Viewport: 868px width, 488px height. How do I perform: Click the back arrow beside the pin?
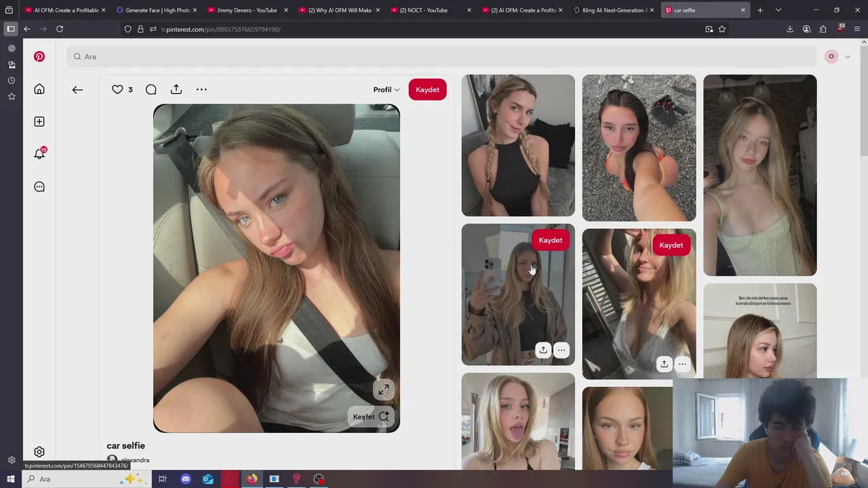click(x=77, y=89)
